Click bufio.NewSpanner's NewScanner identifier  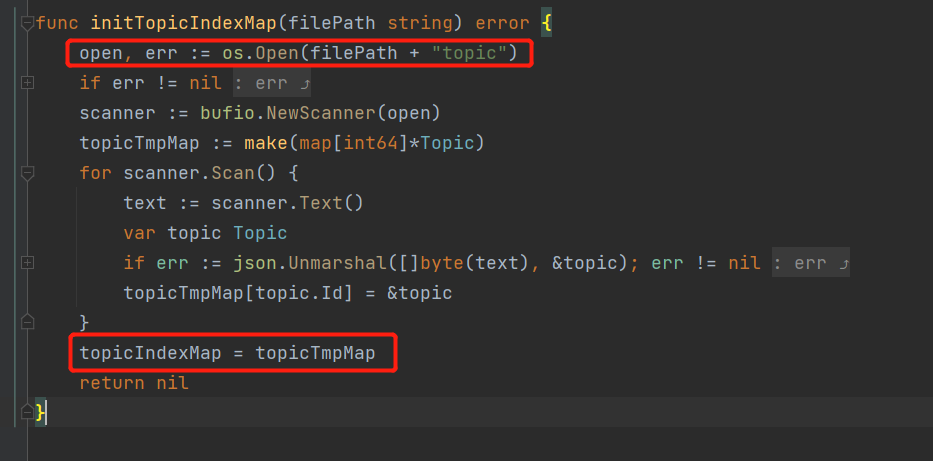click(x=326, y=113)
